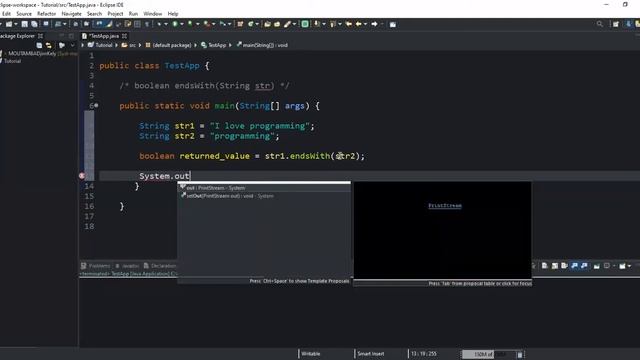The width and height of the screenshot is (640, 360).
Task: Open the Source menu
Action: point(24,14)
